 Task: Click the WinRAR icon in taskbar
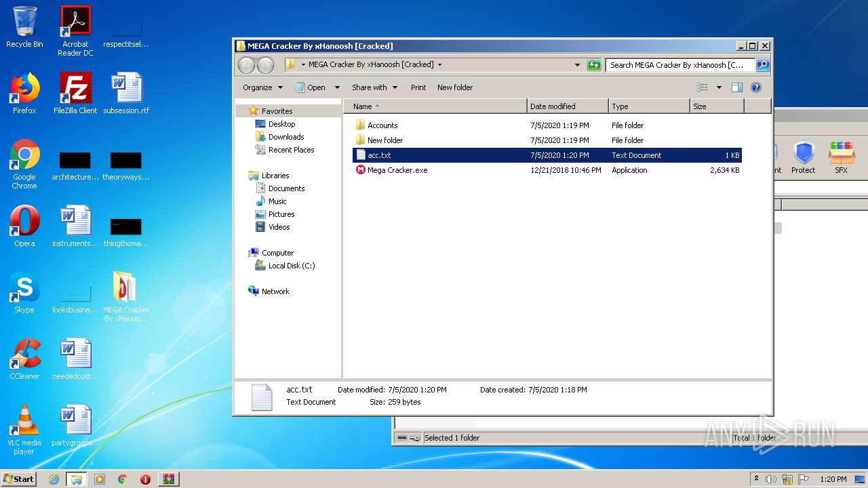pyautogui.click(x=169, y=479)
